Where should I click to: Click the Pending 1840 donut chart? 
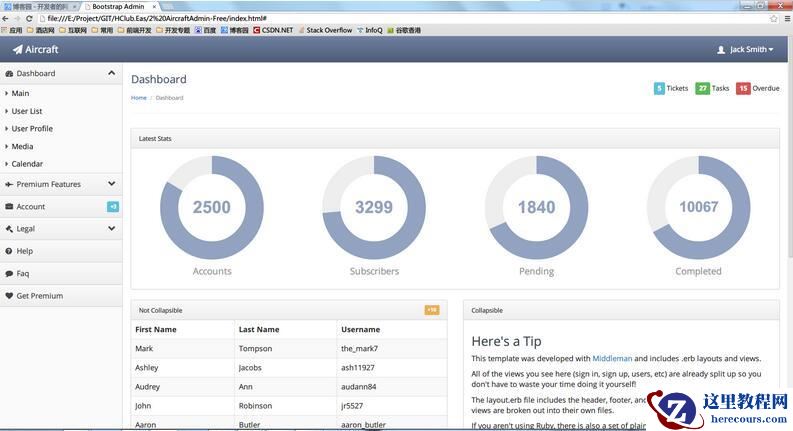537,207
